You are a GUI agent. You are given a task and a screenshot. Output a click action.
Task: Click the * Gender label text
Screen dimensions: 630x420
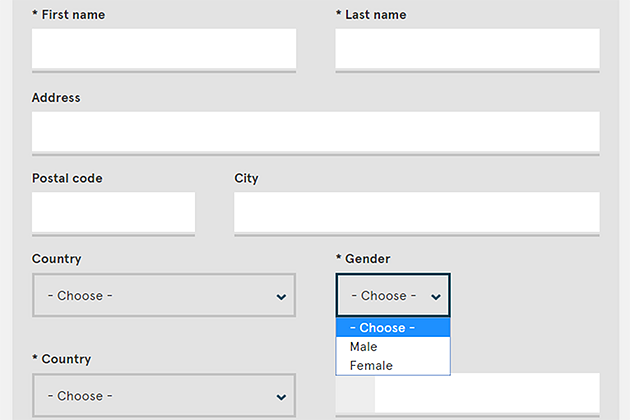(363, 259)
